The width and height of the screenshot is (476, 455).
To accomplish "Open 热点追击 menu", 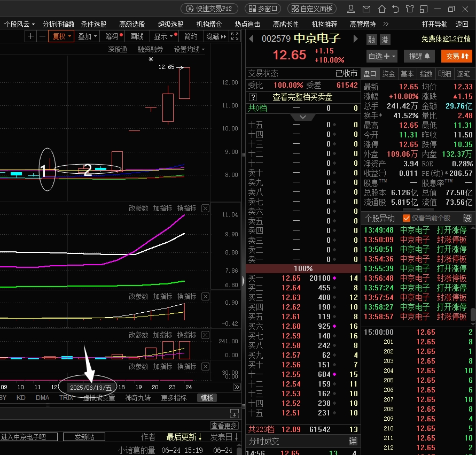I will (x=247, y=24).
